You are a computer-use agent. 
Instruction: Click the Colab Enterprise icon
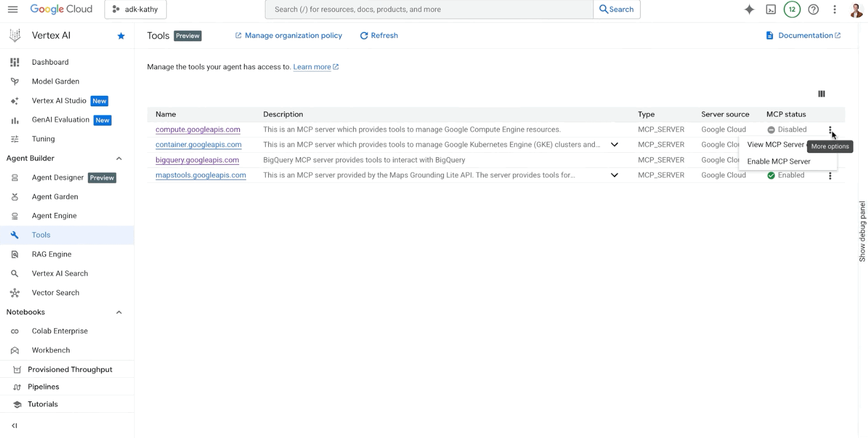(15, 331)
